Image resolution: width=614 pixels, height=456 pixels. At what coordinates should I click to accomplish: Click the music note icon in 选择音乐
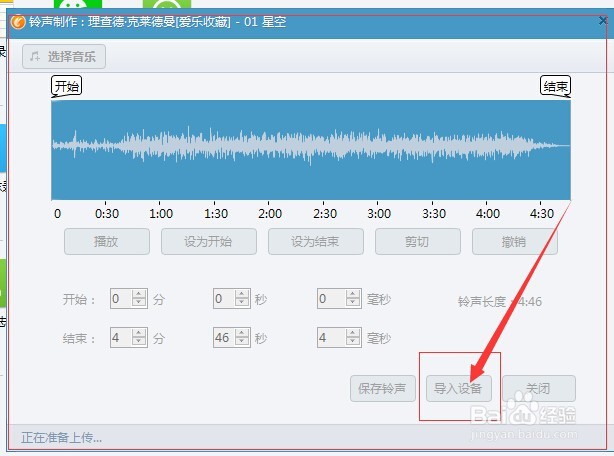[35, 56]
